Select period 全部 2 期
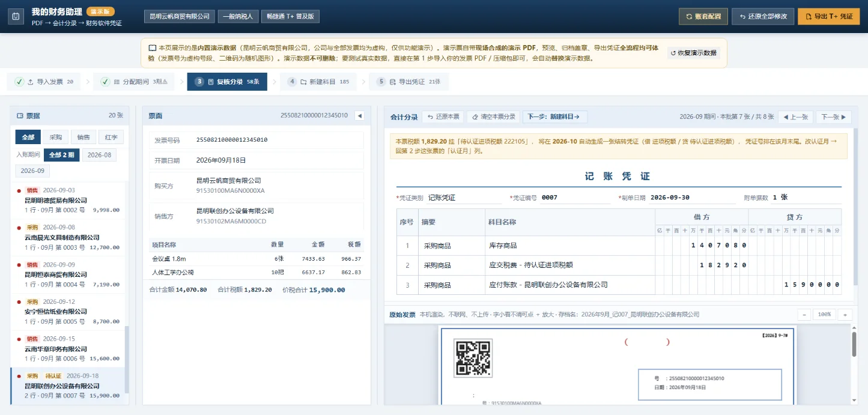The image size is (868, 415). tap(61, 155)
